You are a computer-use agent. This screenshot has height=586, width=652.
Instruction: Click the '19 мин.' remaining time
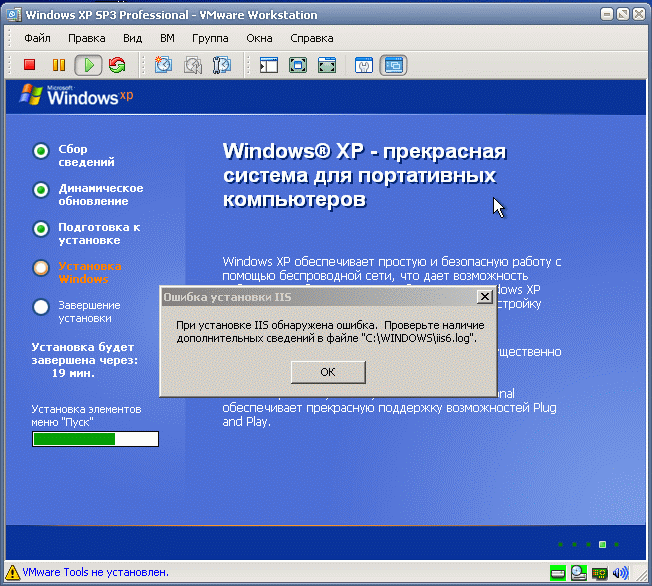pos(73,373)
